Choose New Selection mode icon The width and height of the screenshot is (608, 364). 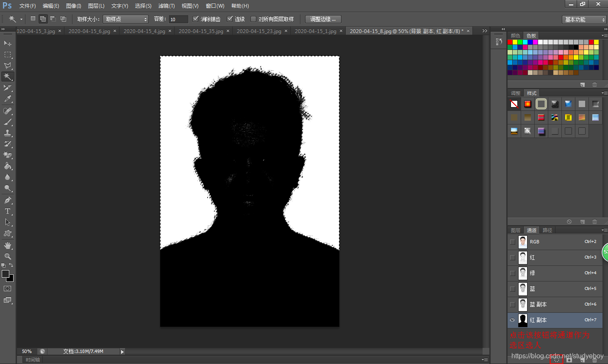click(x=33, y=19)
